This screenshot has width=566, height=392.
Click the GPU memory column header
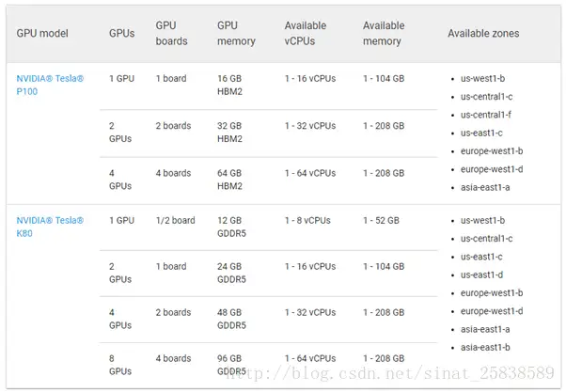(236, 33)
